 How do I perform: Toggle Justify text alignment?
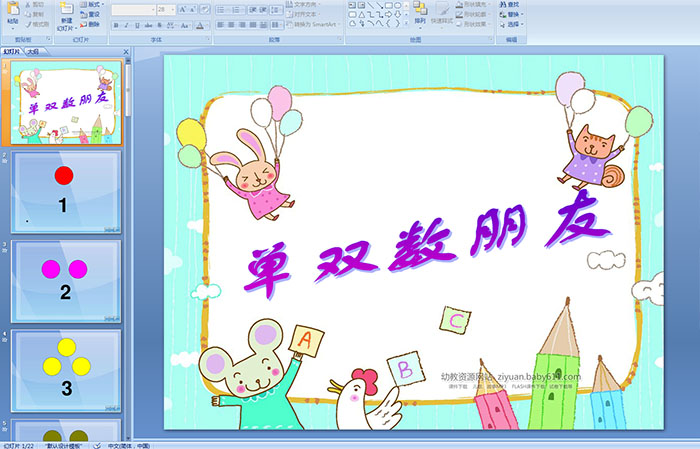(x=253, y=25)
